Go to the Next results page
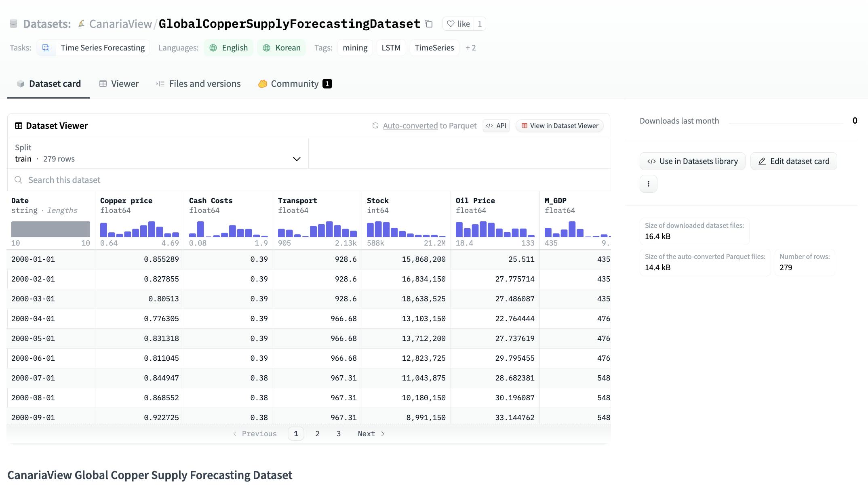 point(371,433)
